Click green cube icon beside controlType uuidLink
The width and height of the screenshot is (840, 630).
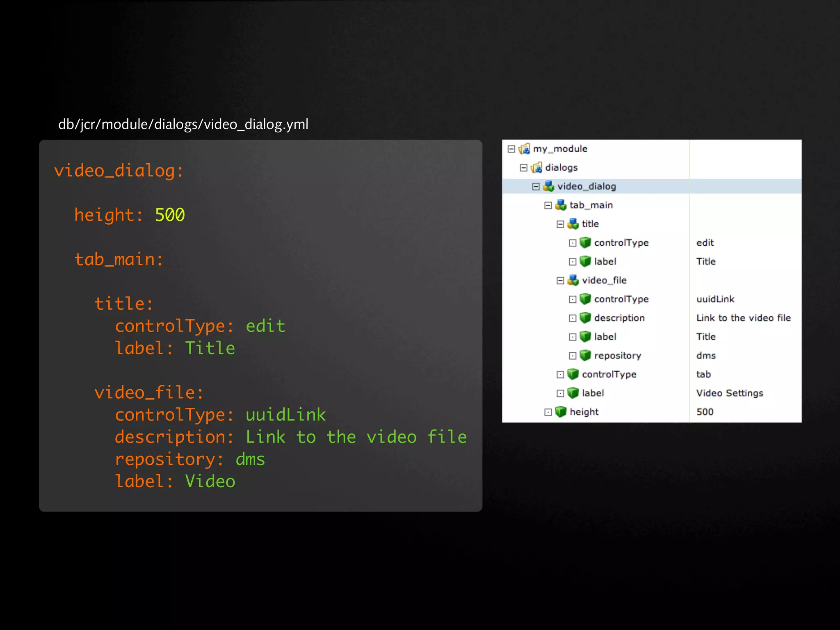click(x=585, y=299)
